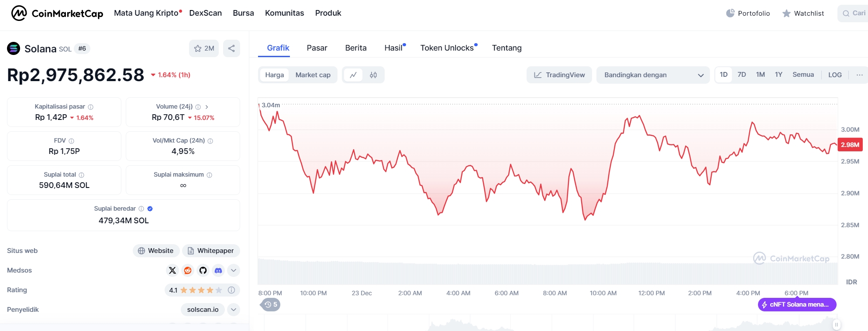Click info icon next to Kapitalisasi pasar
Screen dimensions: 868x331
coord(91,107)
